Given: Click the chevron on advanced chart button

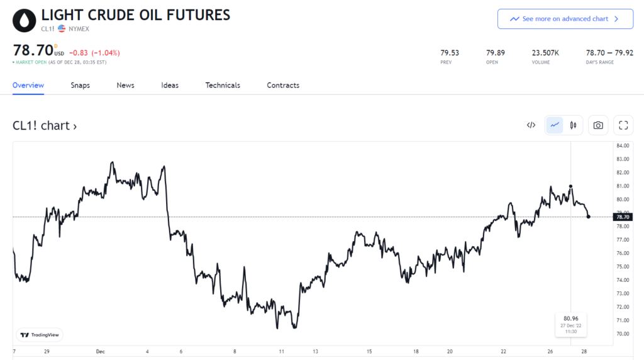Looking at the screenshot, I should [x=616, y=19].
